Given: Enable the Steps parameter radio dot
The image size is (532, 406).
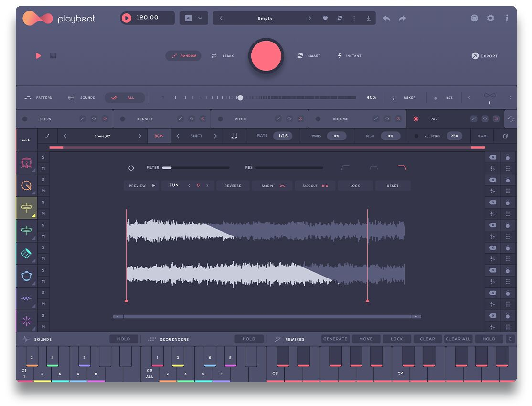Looking at the screenshot, I should [x=25, y=119].
